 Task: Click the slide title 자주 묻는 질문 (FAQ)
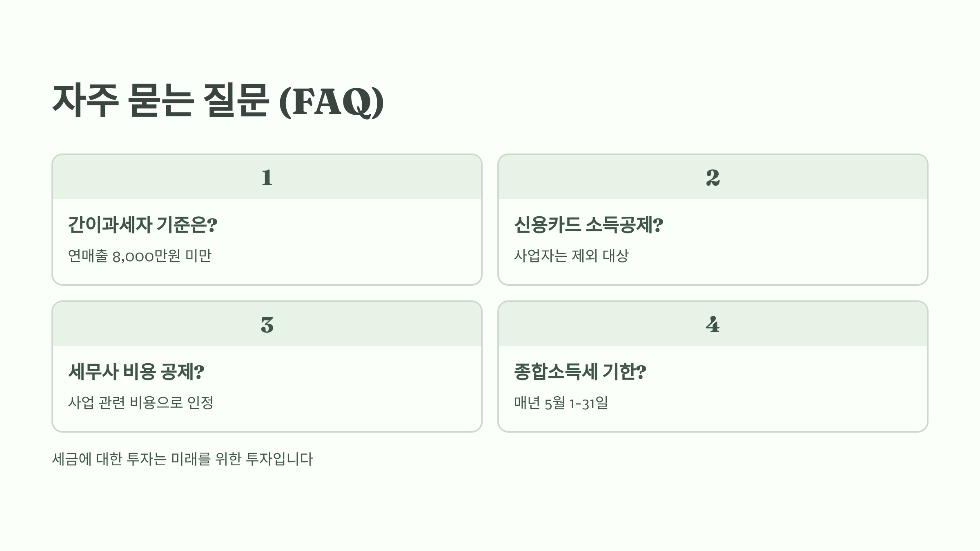point(218,101)
